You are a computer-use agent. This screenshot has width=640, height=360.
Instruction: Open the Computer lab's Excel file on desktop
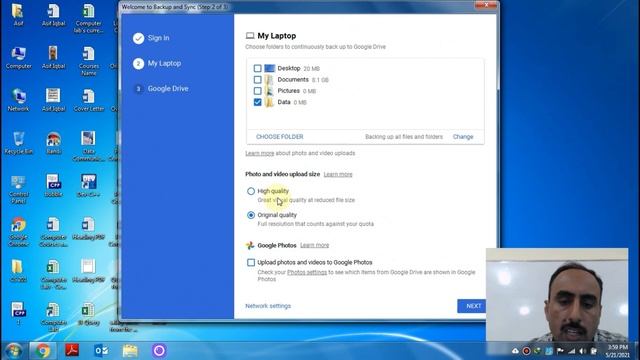89,18
